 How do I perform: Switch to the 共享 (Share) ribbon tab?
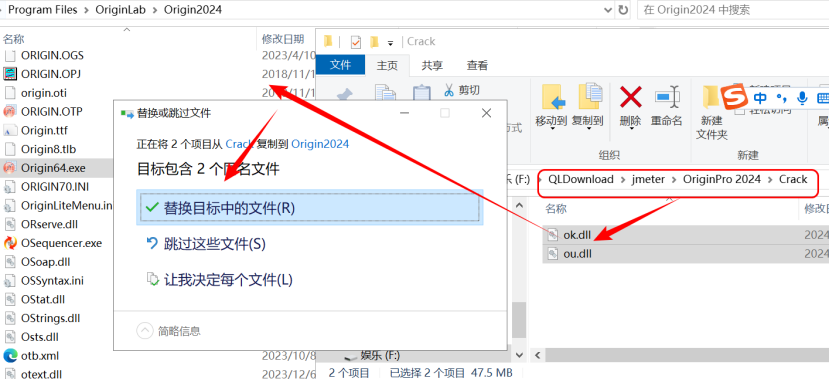tap(432, 65)
